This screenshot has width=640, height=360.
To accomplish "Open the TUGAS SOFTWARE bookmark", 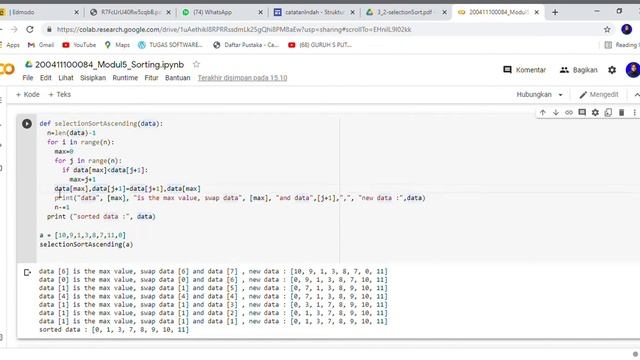I will pyautogui.click(x=170, y=45).
